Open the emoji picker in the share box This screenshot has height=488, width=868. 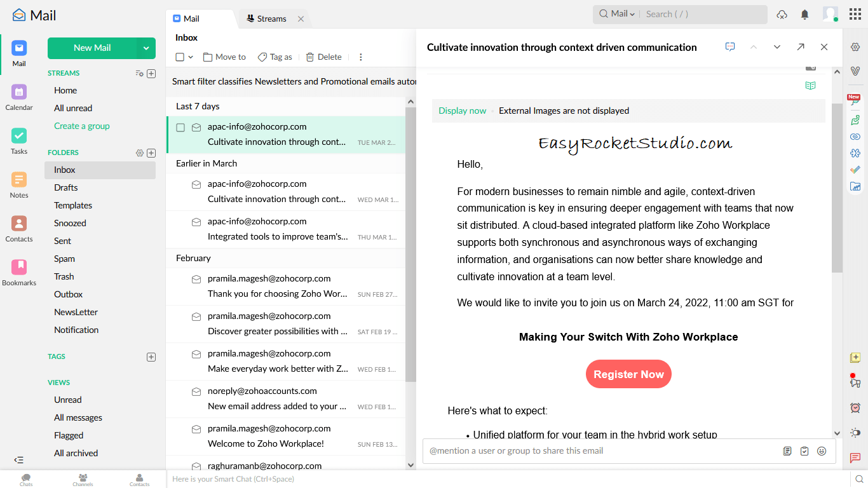pyautogui.click(x=822, y=451)
